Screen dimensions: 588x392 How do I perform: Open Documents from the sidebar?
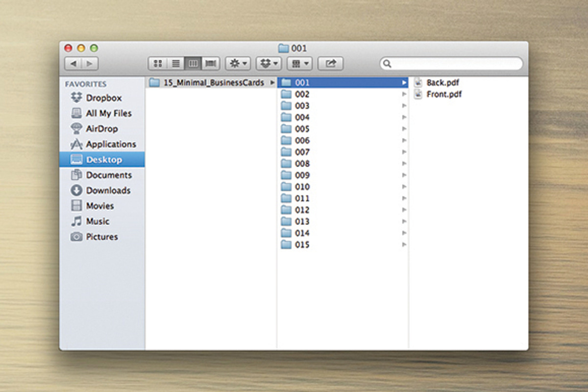click(x=102, y=175)
